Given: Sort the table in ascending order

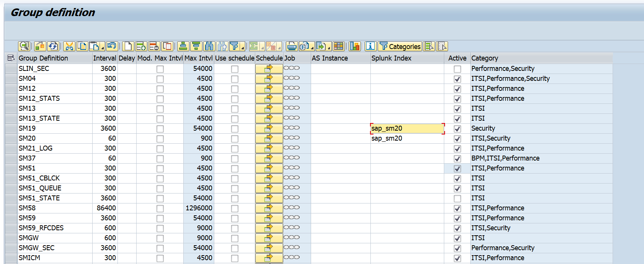Looking at the screenshot, I should pyautogui.click(x=183, y=46).
